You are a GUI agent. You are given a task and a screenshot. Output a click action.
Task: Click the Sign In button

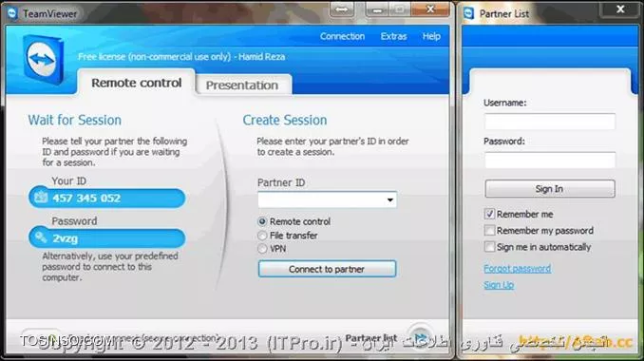550,188
